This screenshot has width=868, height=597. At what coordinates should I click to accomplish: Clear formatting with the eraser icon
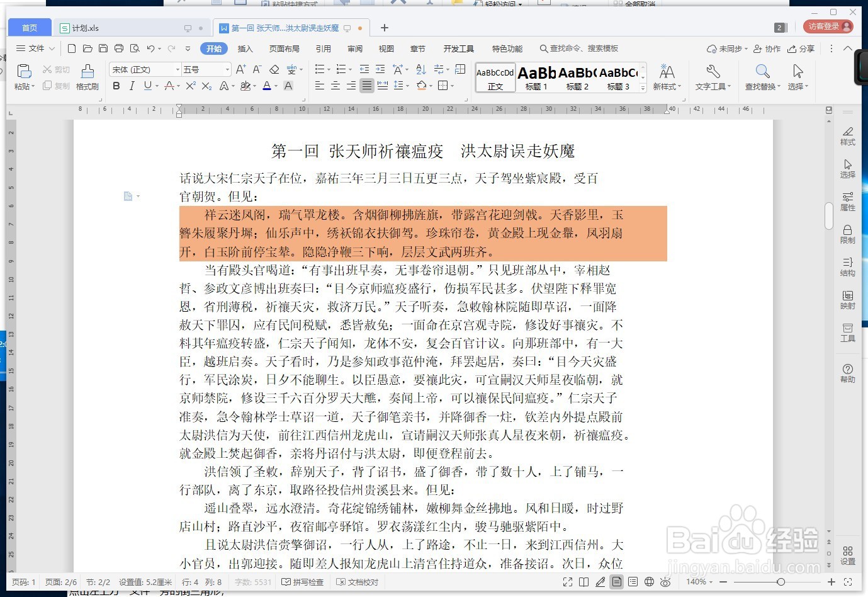(x=274, y=69)
